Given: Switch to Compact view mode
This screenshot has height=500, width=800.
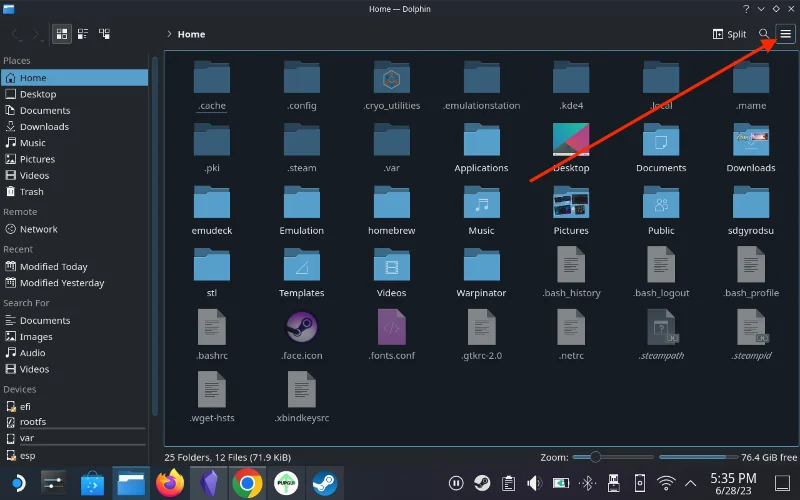Looking at the screenshot, I should tap(83, 34).
